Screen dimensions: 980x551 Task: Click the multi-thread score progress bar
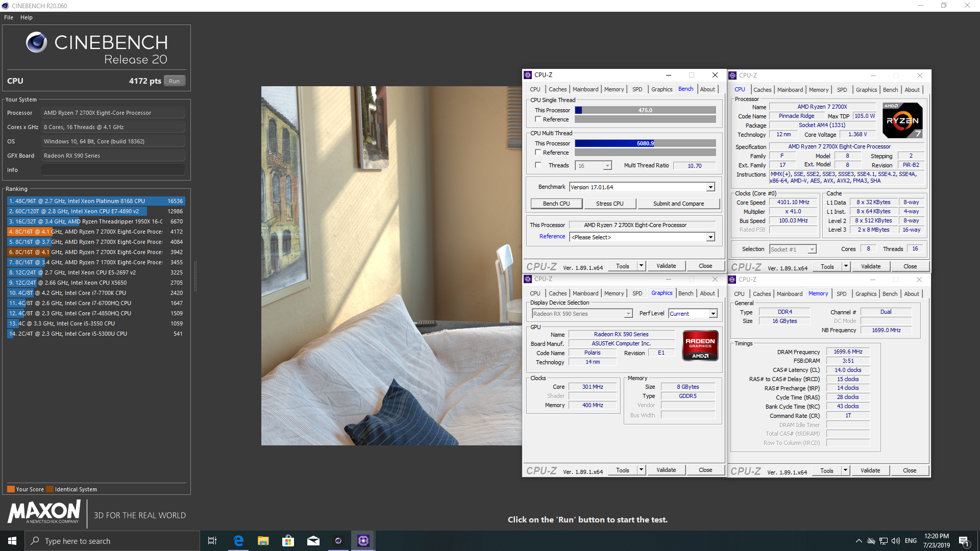coord(645,143)
